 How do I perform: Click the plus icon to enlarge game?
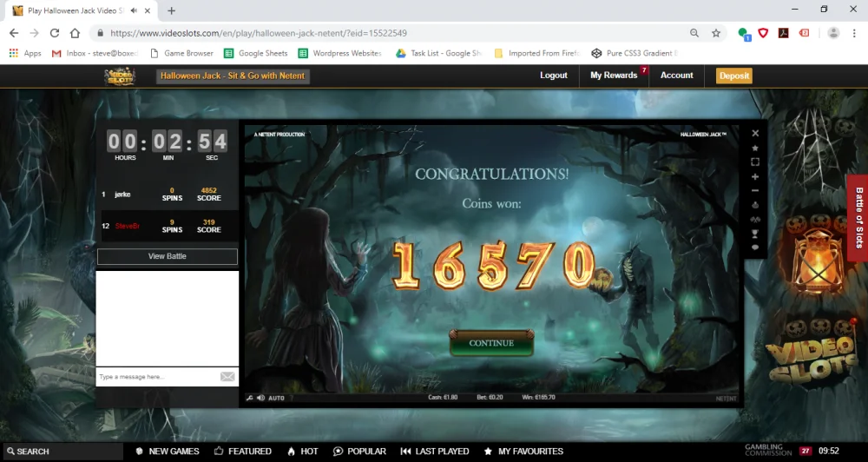tap(755, 176)
